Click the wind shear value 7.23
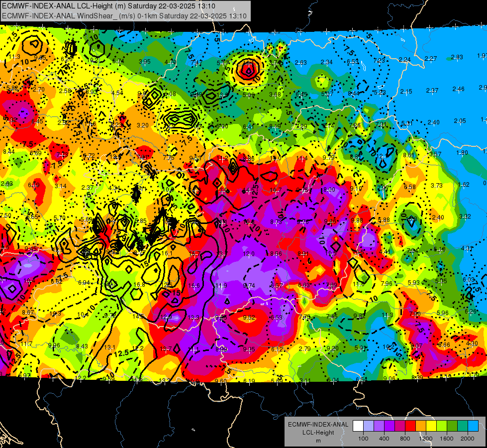 379,60
